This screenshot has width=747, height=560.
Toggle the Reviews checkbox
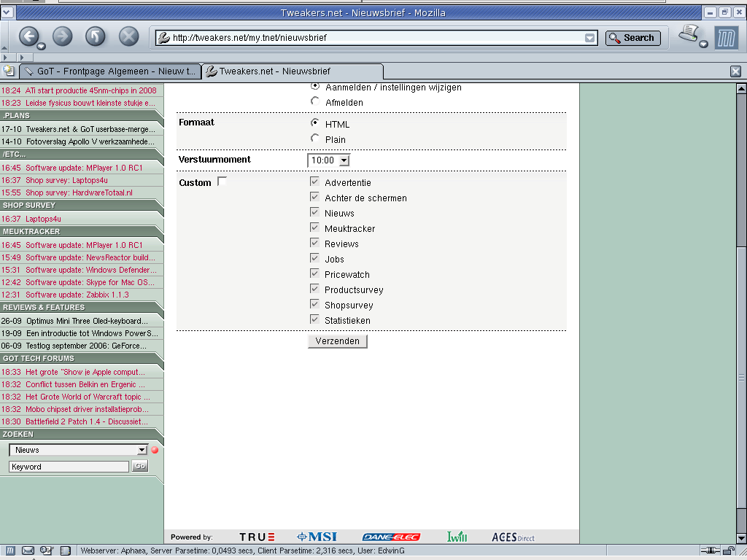[314, 242]
